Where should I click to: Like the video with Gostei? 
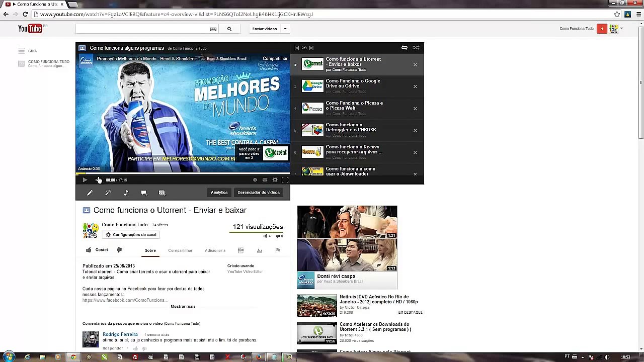click(x=97, y=250)
